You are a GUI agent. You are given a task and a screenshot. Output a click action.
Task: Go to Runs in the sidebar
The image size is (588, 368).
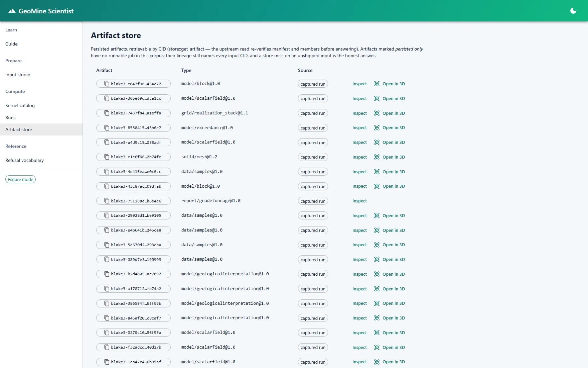point(10,117)
